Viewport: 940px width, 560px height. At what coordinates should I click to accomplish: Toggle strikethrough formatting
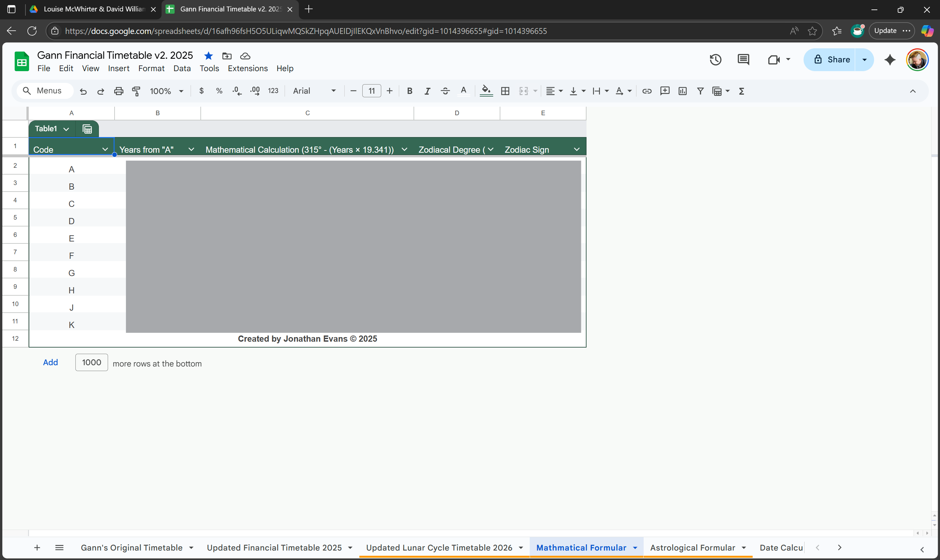(x=445, y=91)
